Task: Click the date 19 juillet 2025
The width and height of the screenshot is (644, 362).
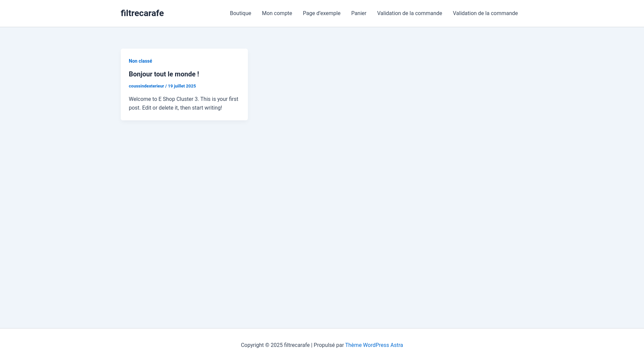Action: point(182,86)
